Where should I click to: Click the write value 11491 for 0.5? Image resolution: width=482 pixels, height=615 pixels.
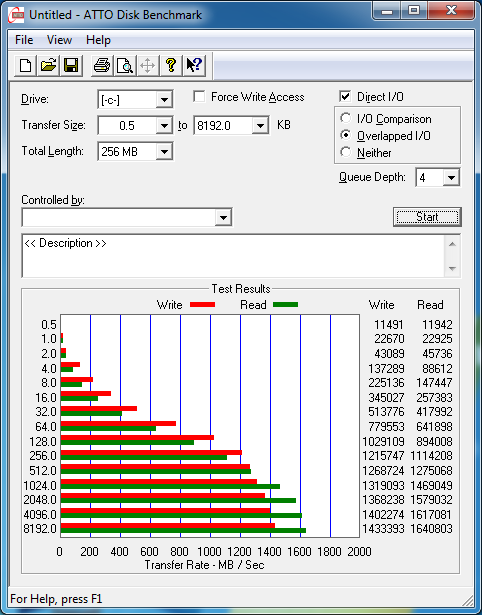[x=389, y=325]
